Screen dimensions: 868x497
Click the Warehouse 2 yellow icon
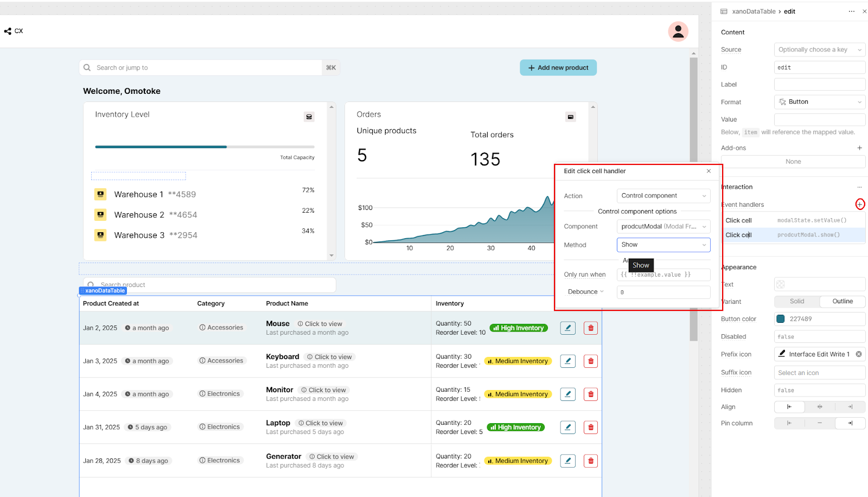[x=100, y=215]
